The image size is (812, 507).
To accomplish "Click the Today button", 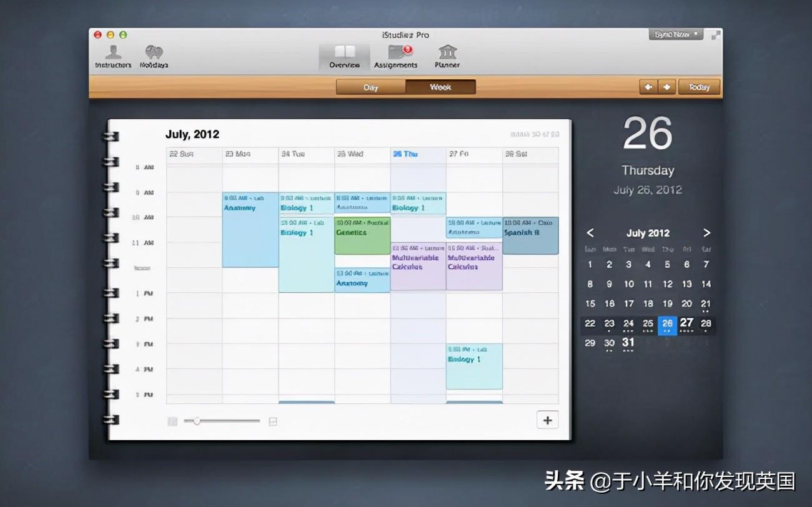I will tap(699, 87).
